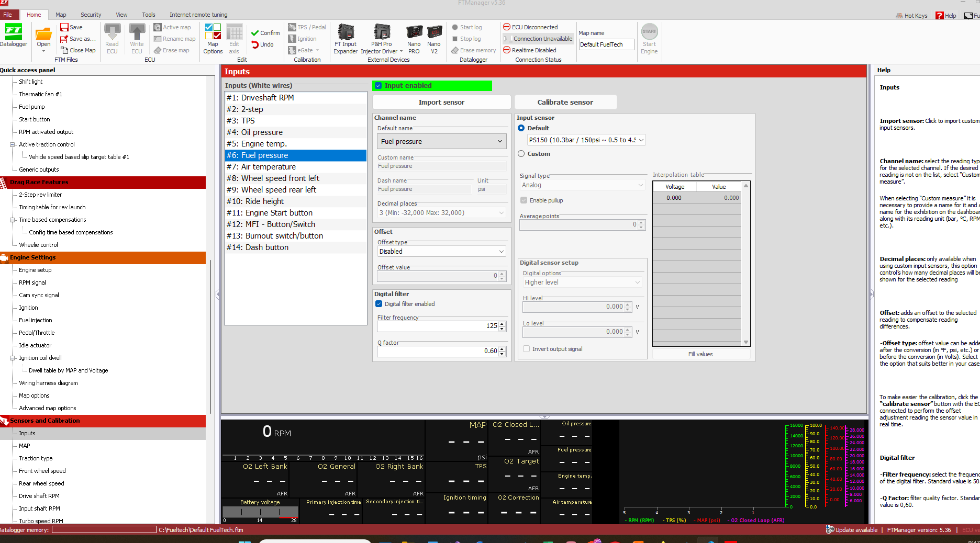This screenshot has width=980, height=543.
Task: Confirm the edit
Action: click(265, 33)
